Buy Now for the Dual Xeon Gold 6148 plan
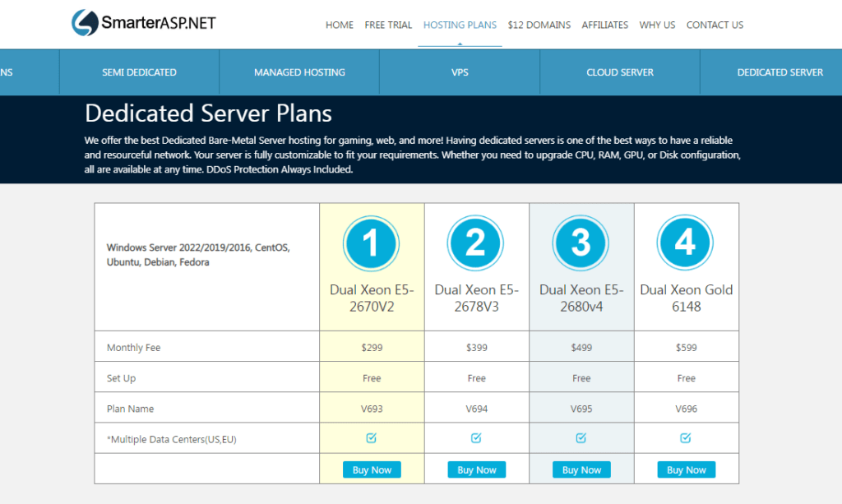 click(686, 469)
